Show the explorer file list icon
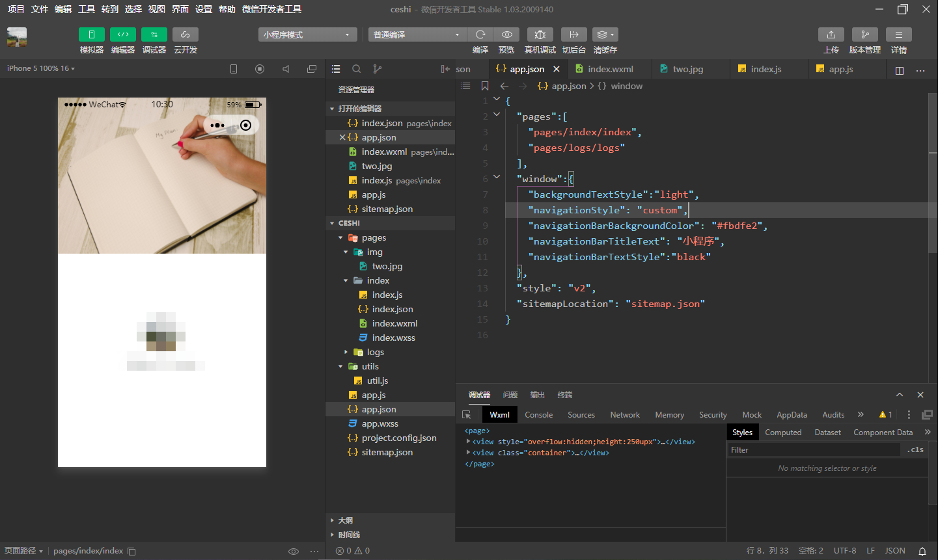The image size is (938, 560). [x=336, y=69]
